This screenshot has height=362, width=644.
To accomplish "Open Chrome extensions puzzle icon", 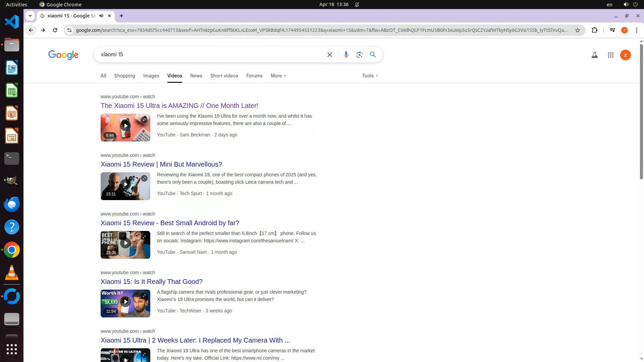I will (594, 30).
